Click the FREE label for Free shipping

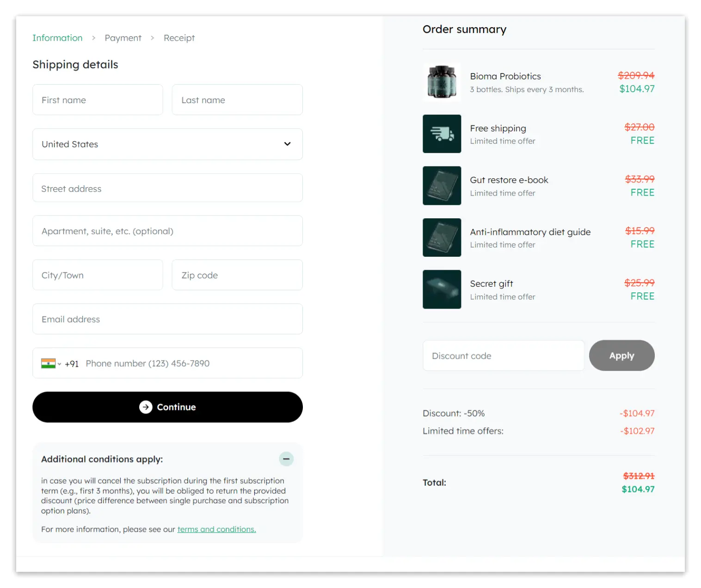(x=642, y=141)
